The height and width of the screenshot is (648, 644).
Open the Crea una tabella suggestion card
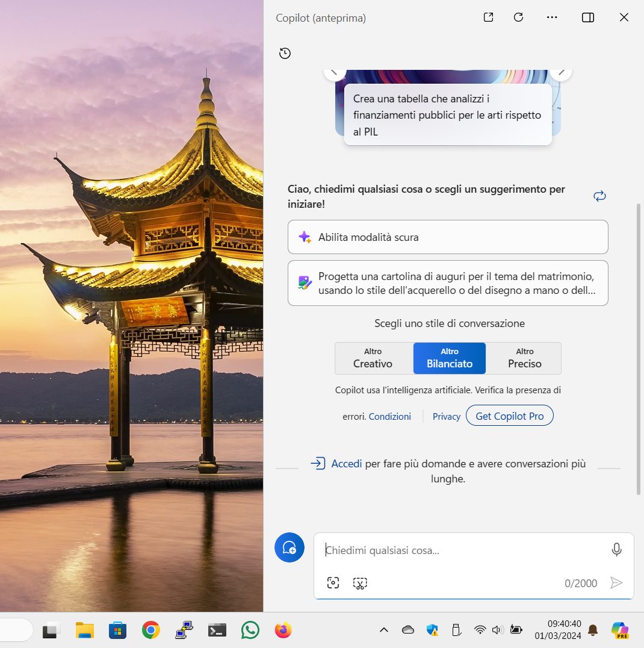448,115
